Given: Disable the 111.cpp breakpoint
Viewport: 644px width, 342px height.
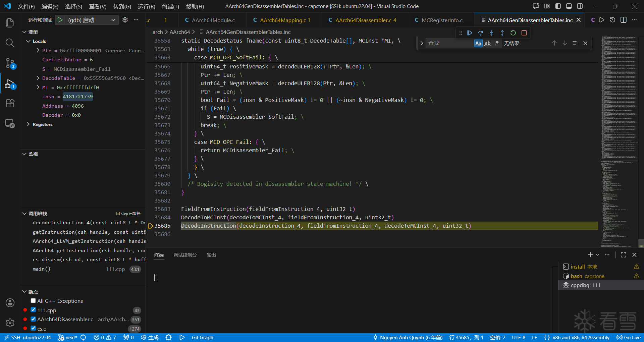Looking at the screenshot, I should click(33, 310).
